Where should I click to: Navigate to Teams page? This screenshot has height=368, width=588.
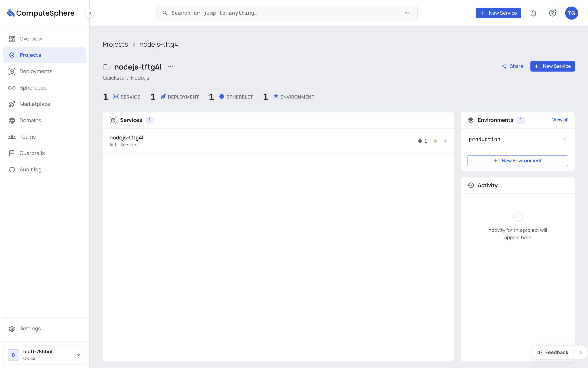pyautogui.click(x=45, y=137)
